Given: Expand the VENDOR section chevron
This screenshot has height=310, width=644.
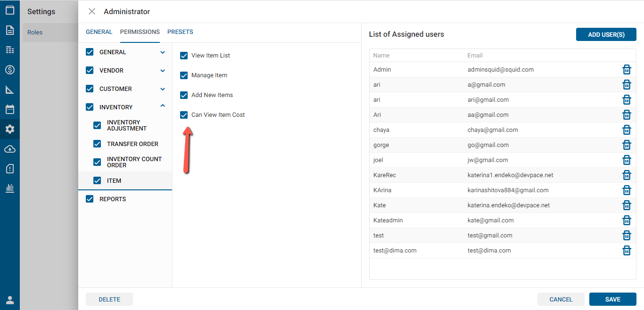Looking at the screenshot, I should click(163, 71).
